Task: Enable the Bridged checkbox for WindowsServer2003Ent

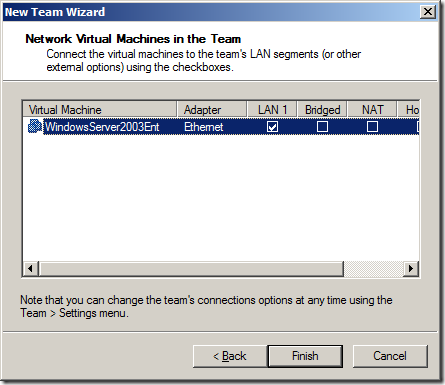Action: [322, 127]
